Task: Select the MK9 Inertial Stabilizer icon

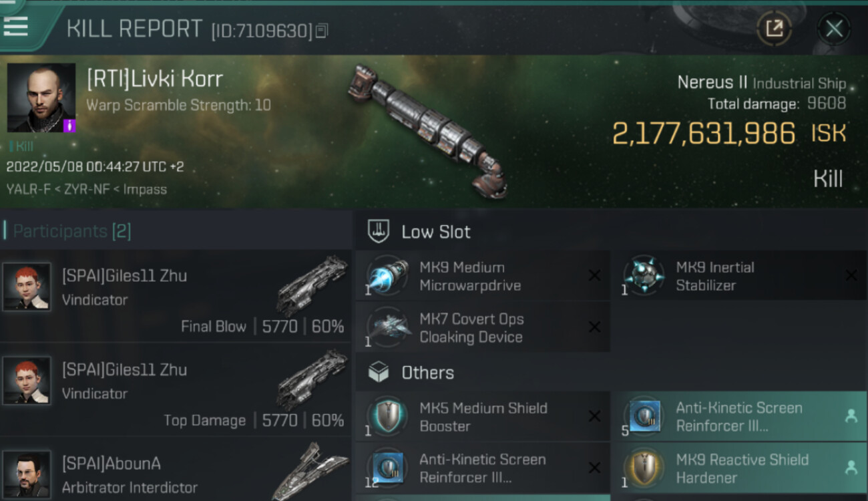Action: pos(644,275)
